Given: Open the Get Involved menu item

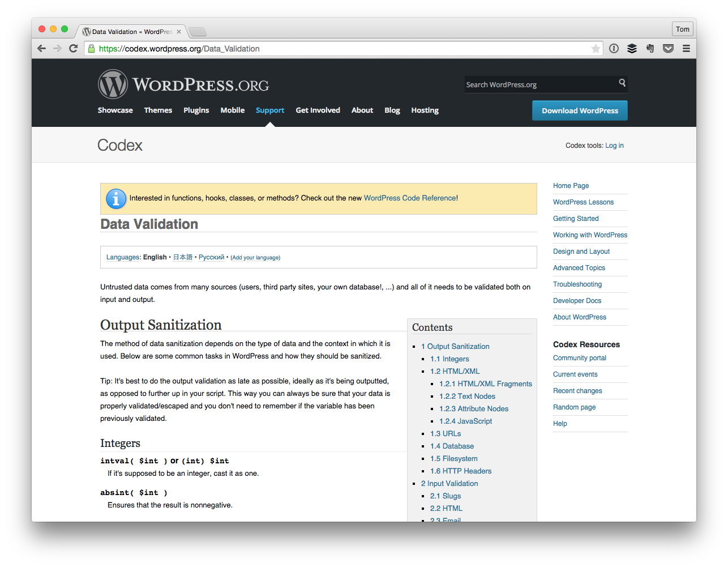Looking at the screenshot, I should coord(318,110).
